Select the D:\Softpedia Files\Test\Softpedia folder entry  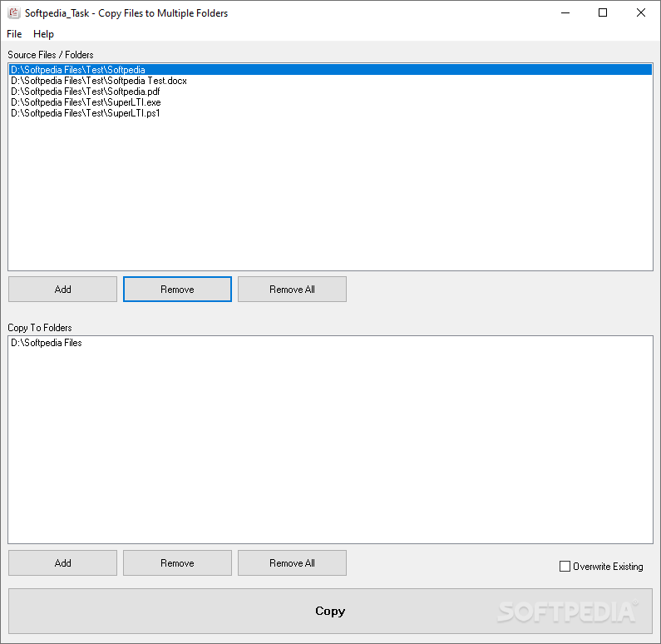(x=331, y=70)
